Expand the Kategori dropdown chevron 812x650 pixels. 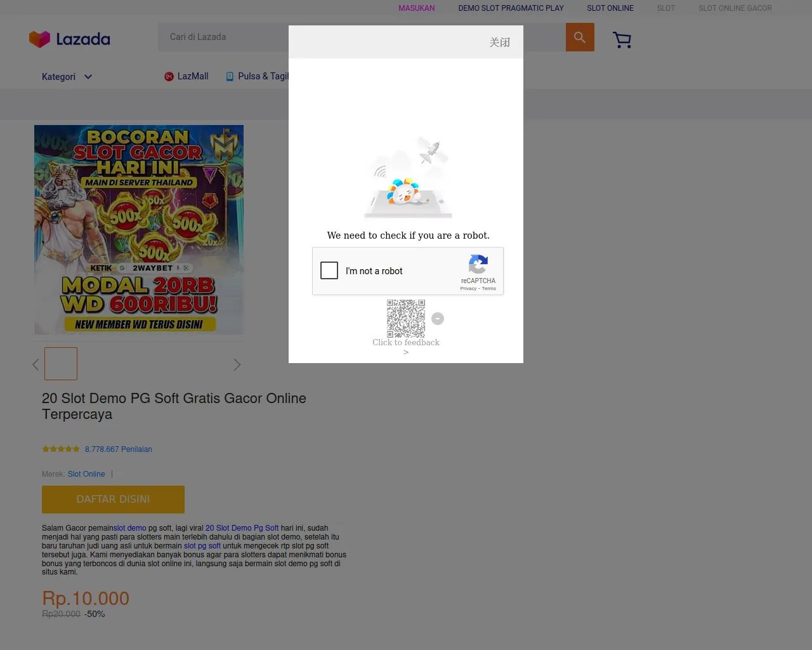(88, 77)
